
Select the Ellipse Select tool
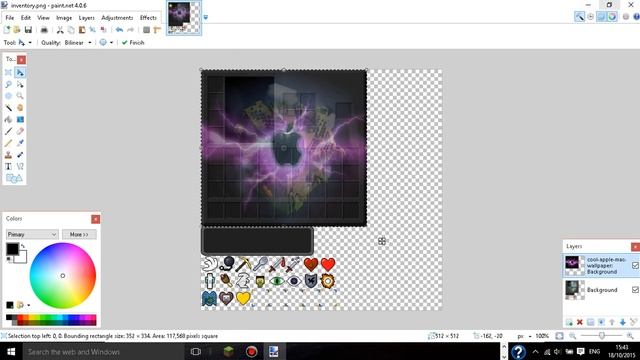[8, 96]
